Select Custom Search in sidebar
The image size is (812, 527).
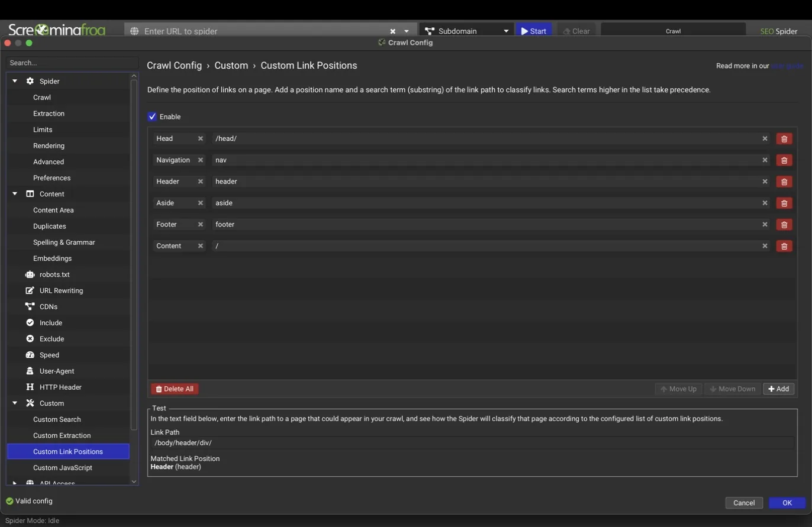pyautogui.click(x=57, y=419)
